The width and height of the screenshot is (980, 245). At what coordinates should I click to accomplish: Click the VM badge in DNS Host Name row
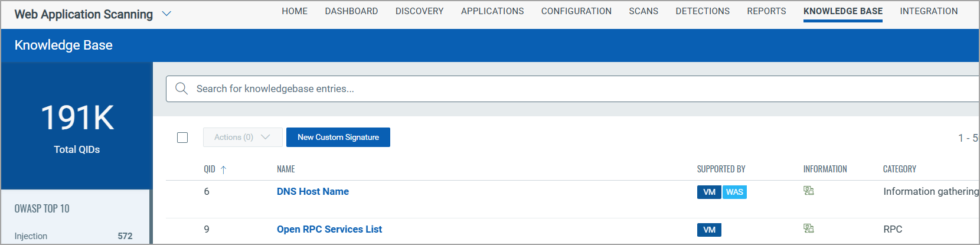click(709, 192)
